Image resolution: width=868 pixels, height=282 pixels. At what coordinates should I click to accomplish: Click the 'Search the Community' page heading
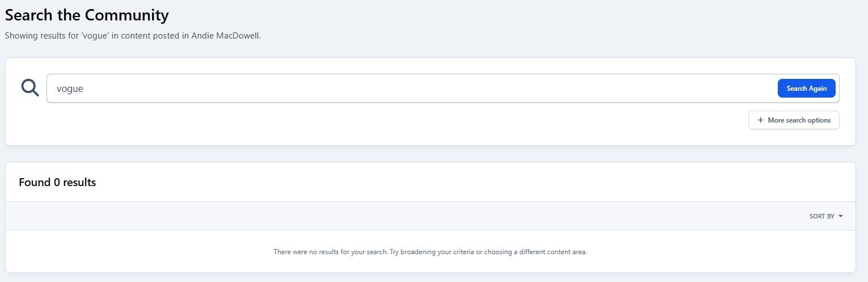tap(87, 15)
